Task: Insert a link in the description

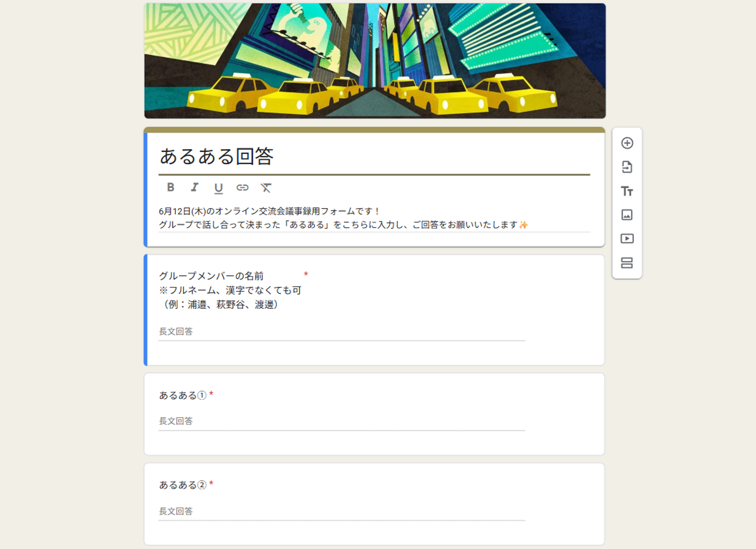Action: coord(242,187)
